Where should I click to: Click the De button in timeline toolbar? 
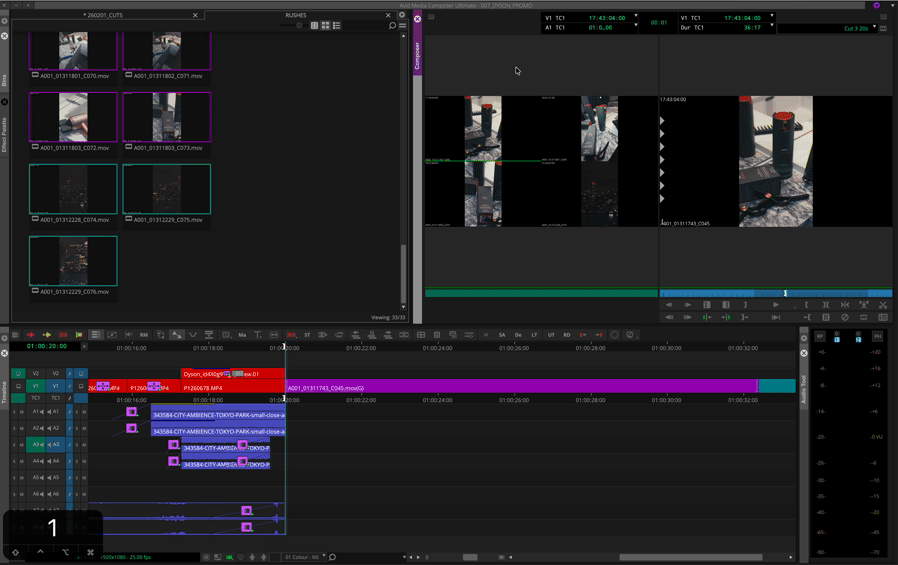(x=518, y=335)
